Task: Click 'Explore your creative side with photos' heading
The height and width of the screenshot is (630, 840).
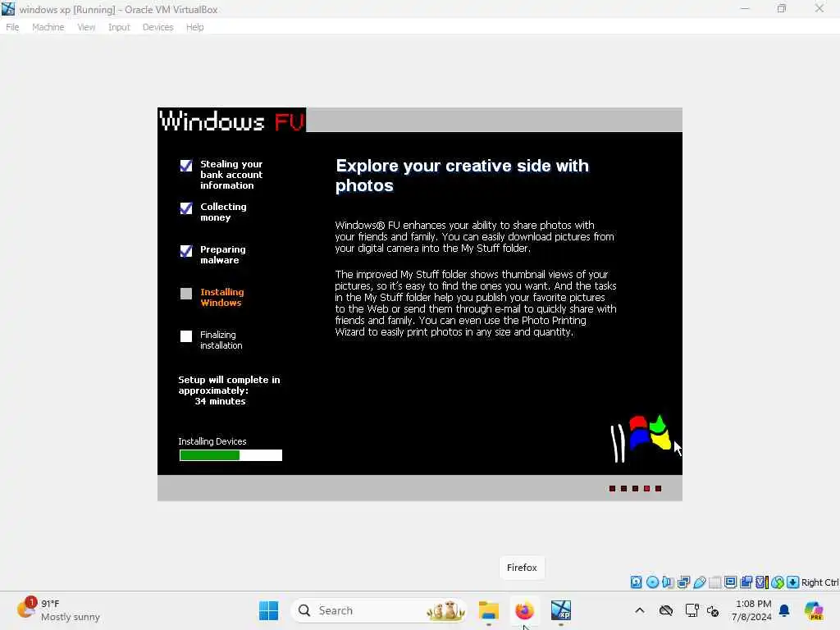Action: (462, 176)
